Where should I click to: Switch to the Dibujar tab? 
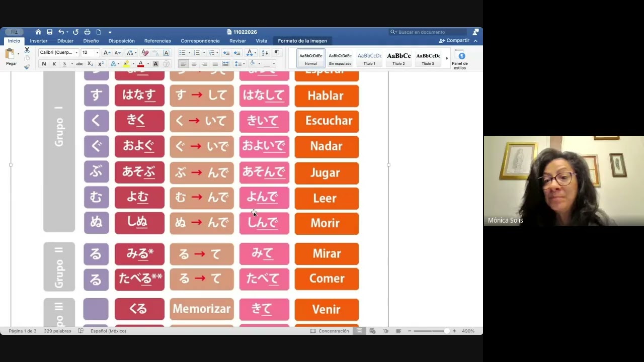65,41
